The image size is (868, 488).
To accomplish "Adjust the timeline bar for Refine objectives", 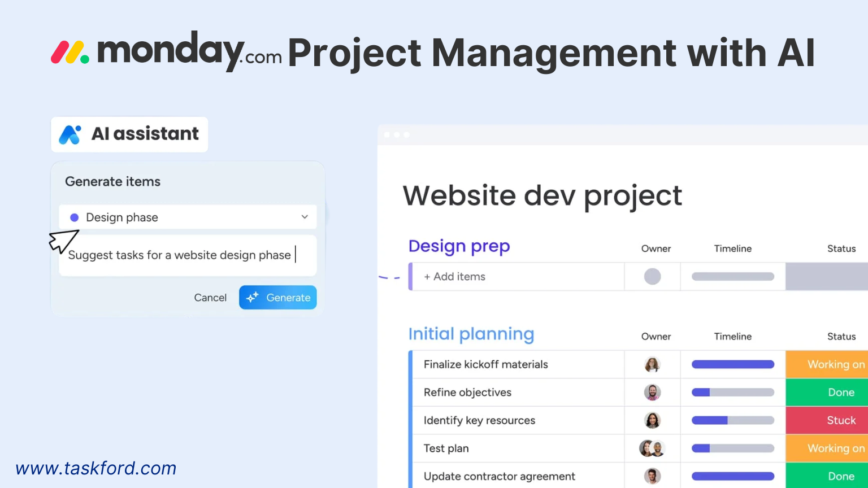I will click(733, 392).
